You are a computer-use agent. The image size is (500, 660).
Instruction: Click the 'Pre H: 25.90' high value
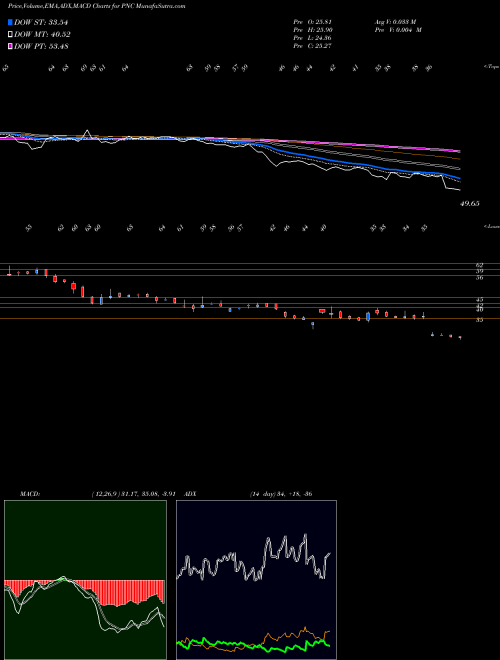(x=313, y=30)
